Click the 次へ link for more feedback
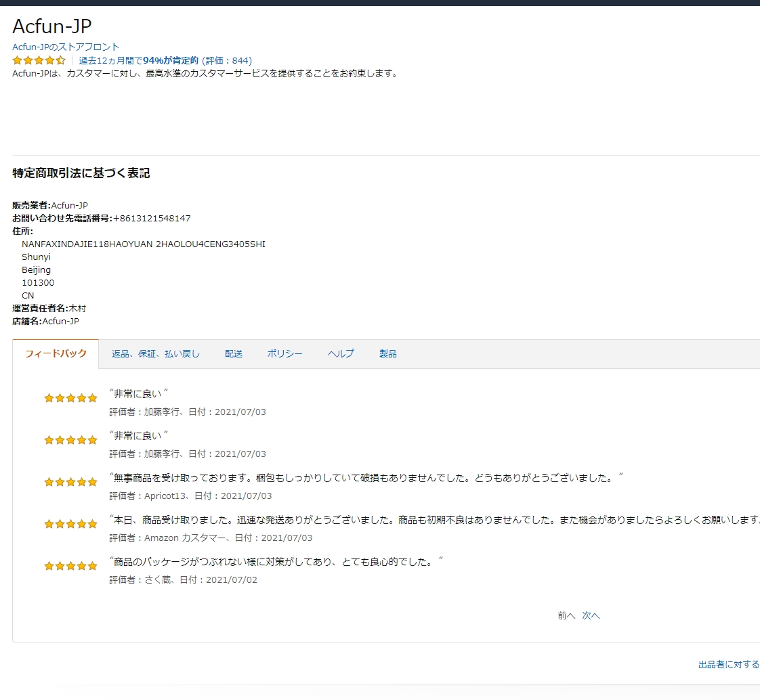Screen dimensions: 760x700 pos(590,615)
